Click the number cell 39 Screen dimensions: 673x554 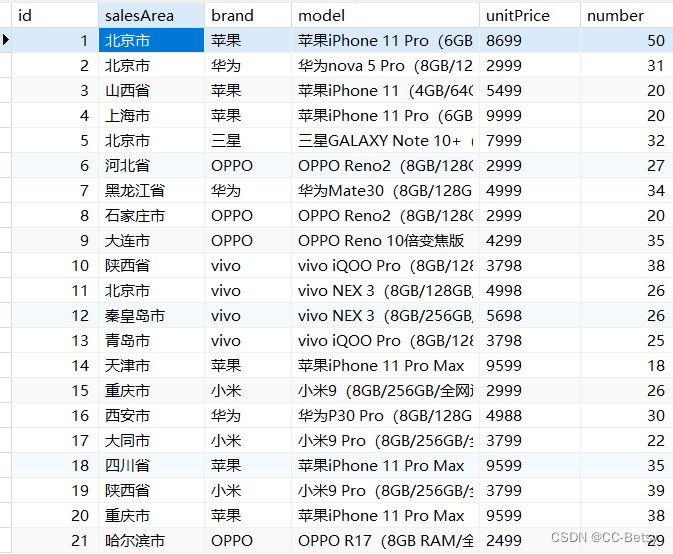[627, 490]
